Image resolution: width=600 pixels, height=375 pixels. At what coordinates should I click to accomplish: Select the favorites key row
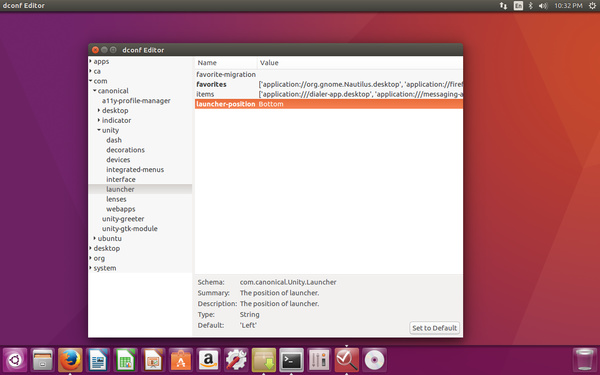pyautogui.click(x=329, y=84)
